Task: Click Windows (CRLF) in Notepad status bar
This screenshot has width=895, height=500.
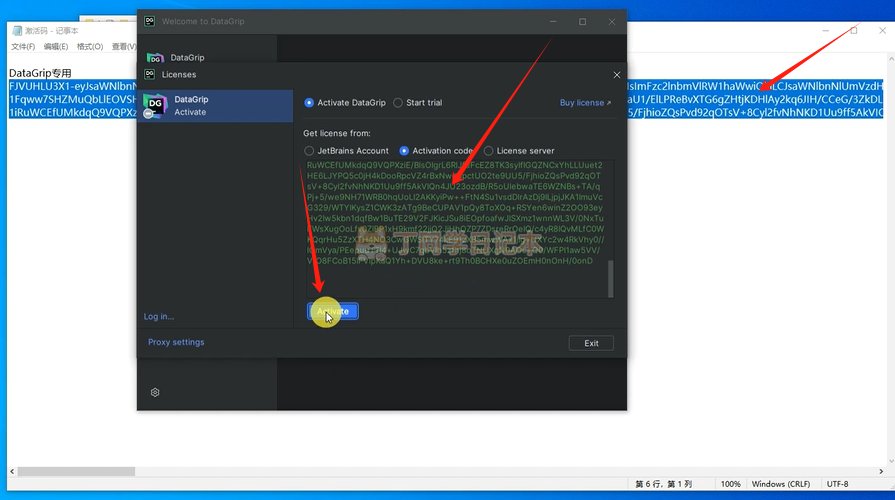Action: (x=780, y=484)
